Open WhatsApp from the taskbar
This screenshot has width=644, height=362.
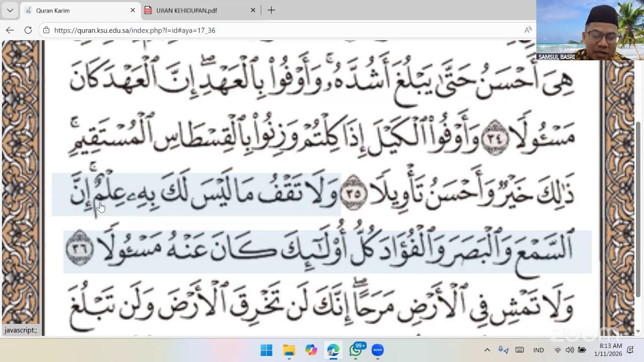356,350
